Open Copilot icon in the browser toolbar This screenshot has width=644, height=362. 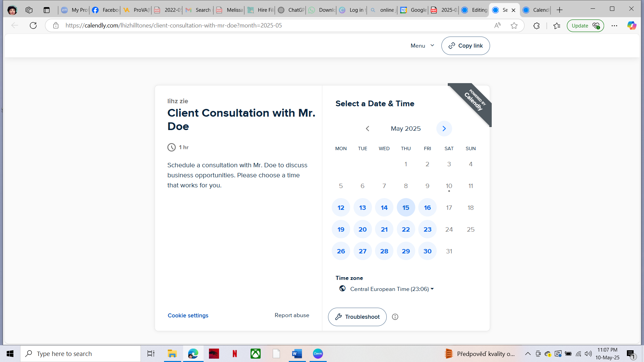(632, 25)
